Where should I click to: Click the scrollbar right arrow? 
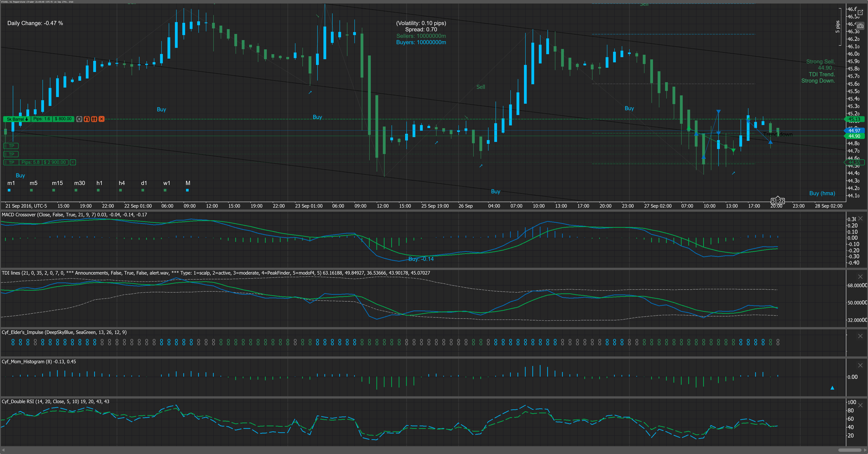[865, 450]
